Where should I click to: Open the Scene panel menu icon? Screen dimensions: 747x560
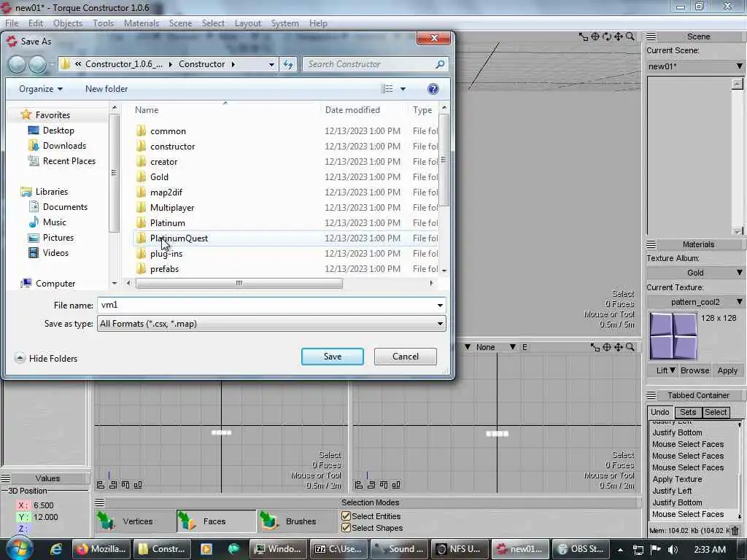[x=651, y=36]
